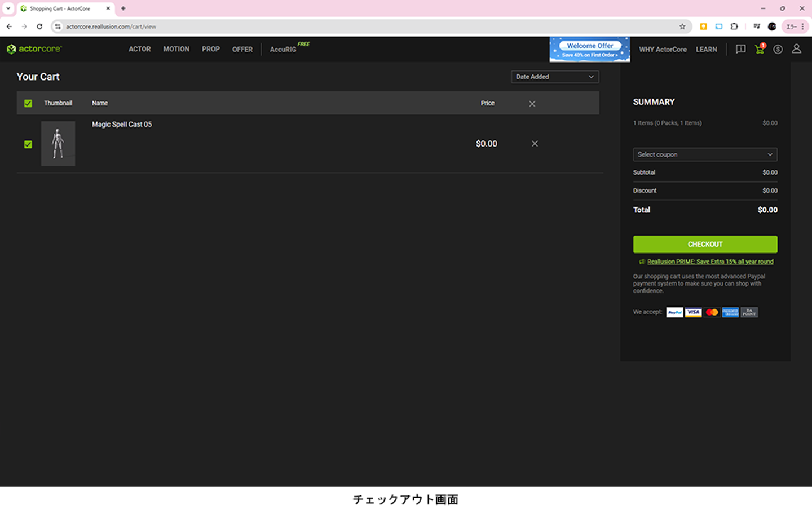Open a new browser tab

pos(123,8)
